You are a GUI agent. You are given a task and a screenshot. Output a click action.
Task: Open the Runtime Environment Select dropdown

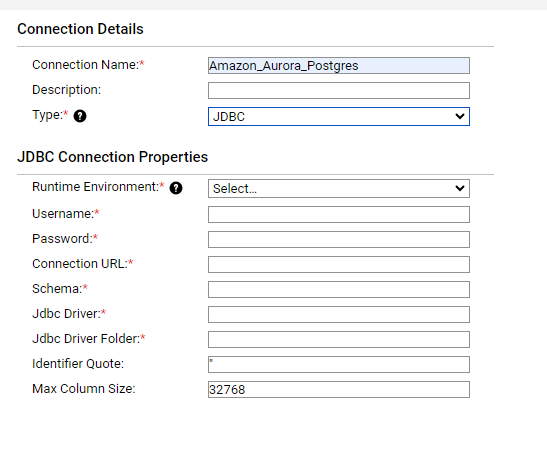click(x=339, y=189)
